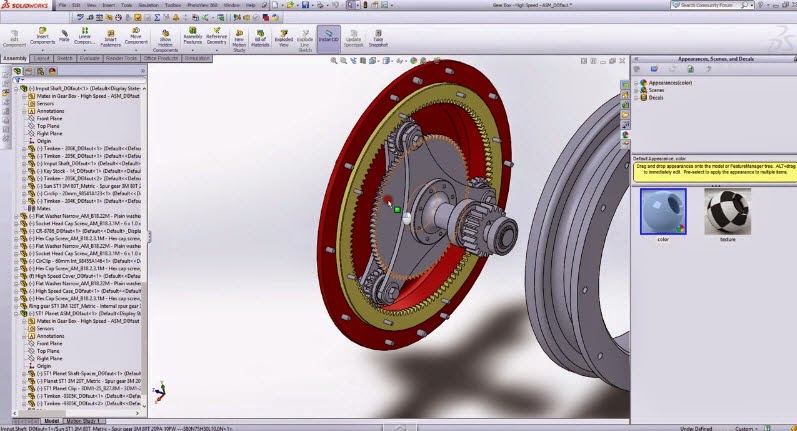The width and height of the screenshot is (797, 431).
Task: Select High Speed Cover in the tree
Action: coord(82,276)
